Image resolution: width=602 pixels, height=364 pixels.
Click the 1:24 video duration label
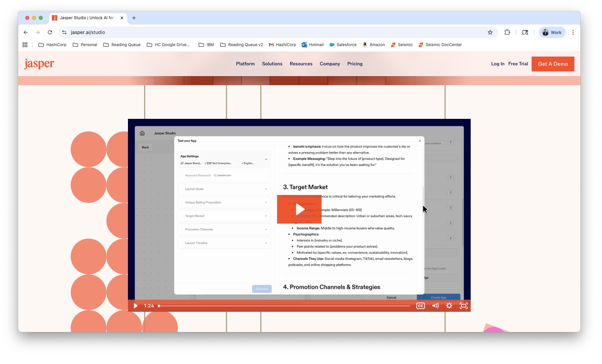149,306
